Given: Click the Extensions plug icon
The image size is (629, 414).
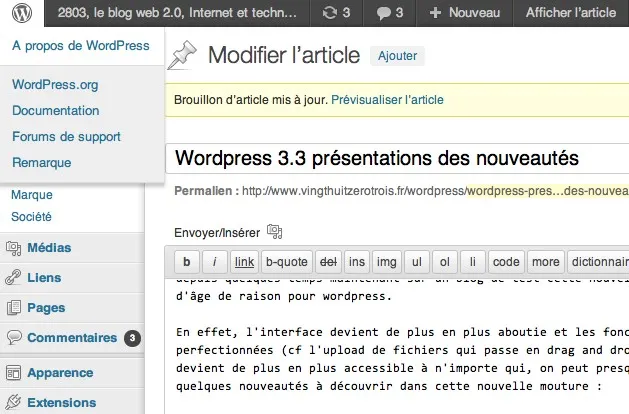Looking at the screenshot, I should (13, 402).
